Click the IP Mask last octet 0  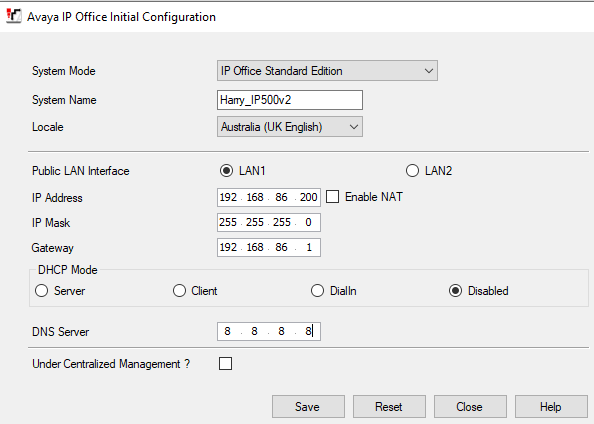tap(308, 222)
